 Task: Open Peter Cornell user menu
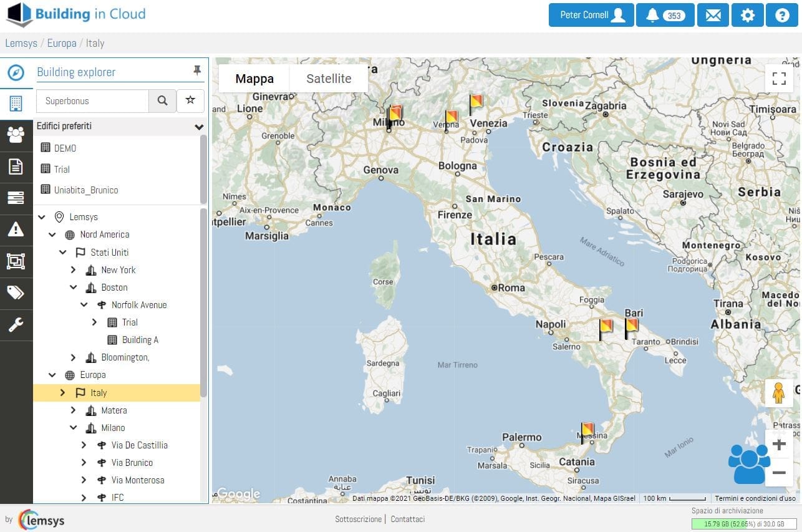pos(591,15)
